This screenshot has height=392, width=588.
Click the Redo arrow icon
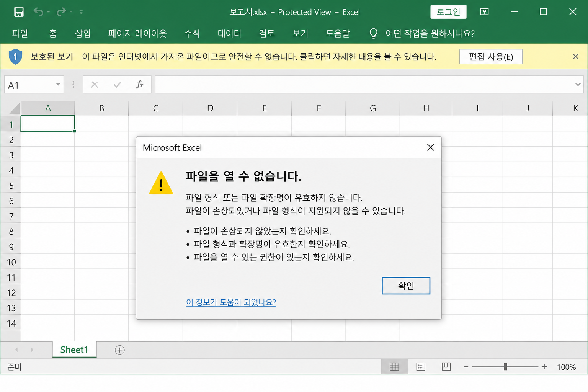tap(61, 12)
